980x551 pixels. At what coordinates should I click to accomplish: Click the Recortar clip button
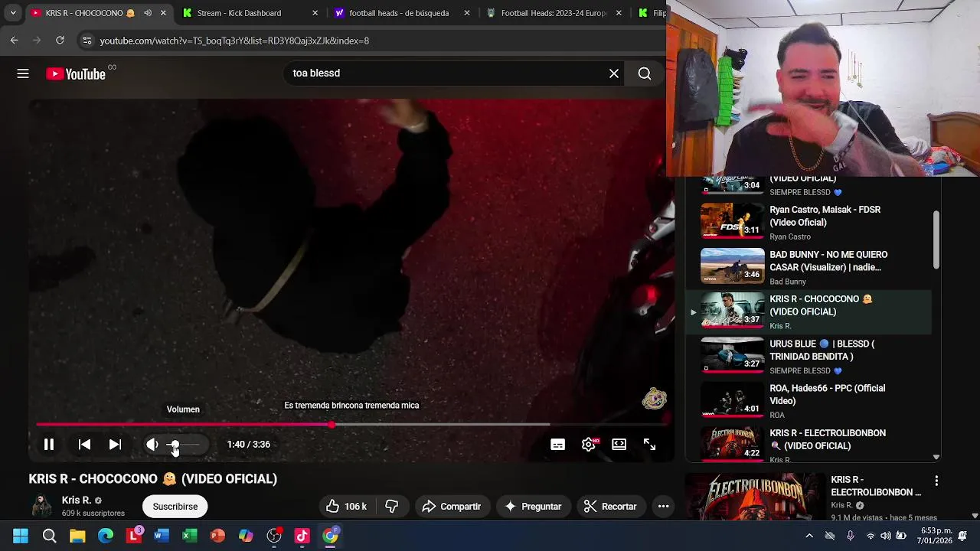[x=610, y=506]
